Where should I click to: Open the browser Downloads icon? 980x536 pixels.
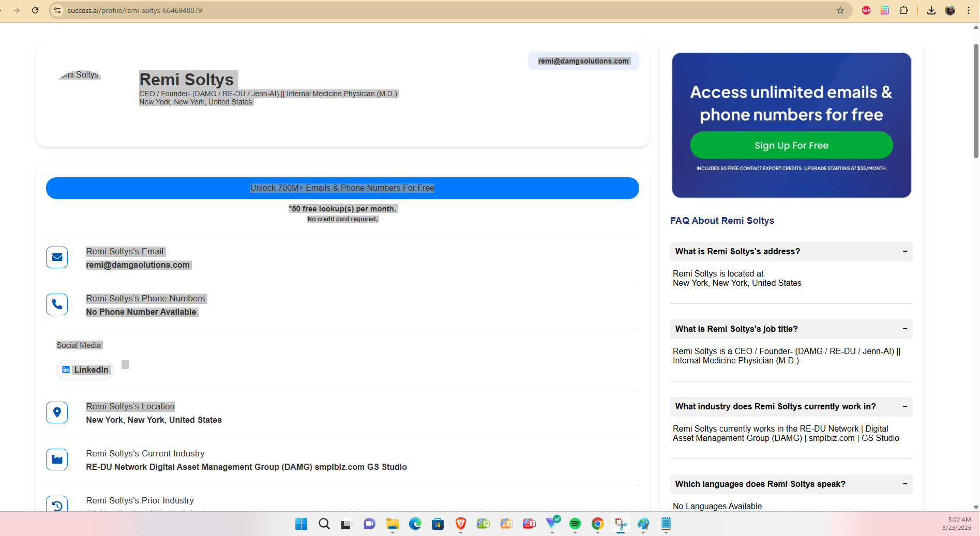(931, 10)
